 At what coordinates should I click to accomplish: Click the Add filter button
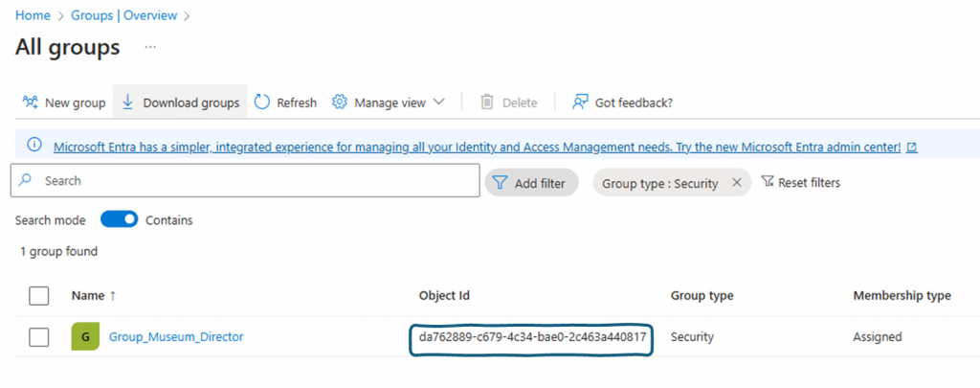click(531, 183)
